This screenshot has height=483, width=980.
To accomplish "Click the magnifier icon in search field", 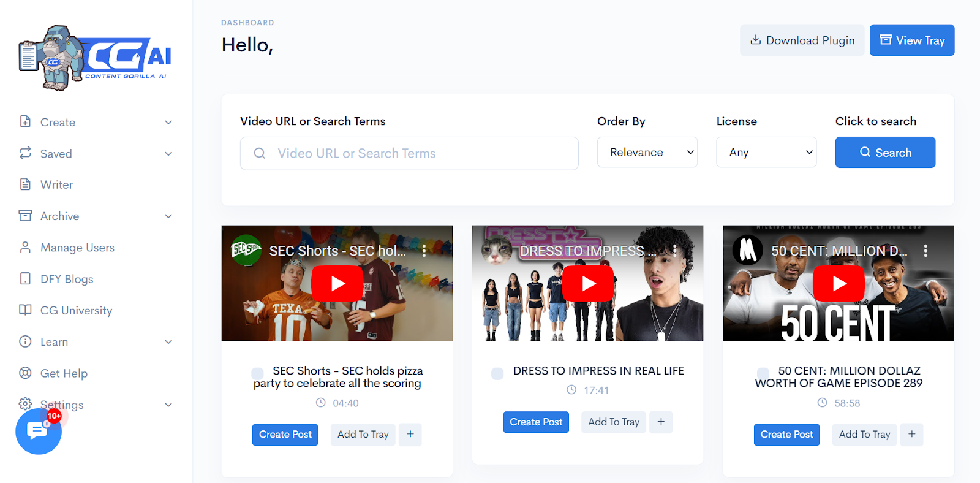I will [260, 153].
